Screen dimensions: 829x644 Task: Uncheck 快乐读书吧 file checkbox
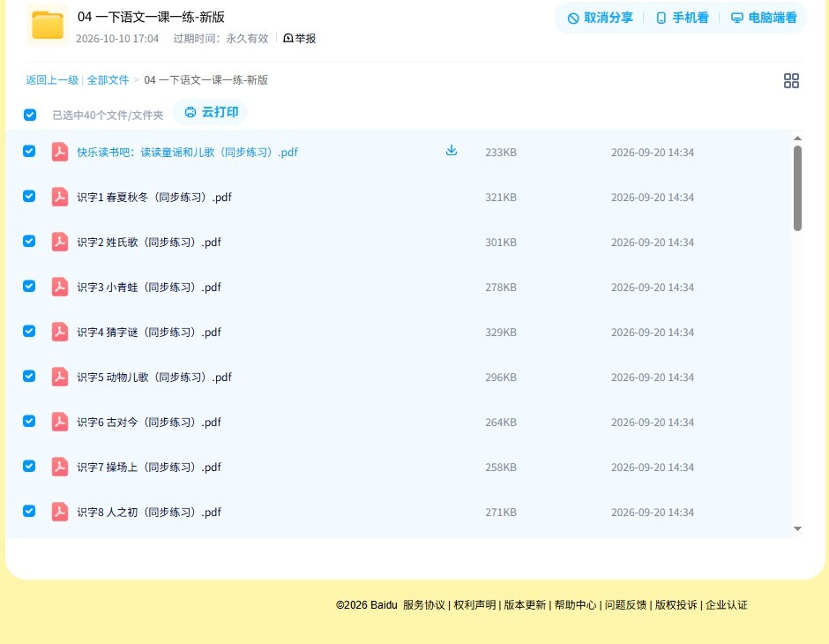[x=29, y=151]
